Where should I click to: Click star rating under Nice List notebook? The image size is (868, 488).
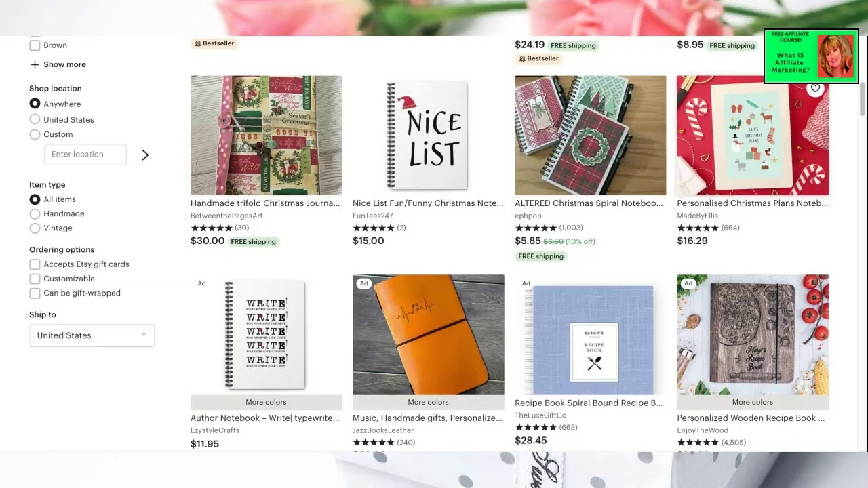pyautogui.click(x=374, y=228)
